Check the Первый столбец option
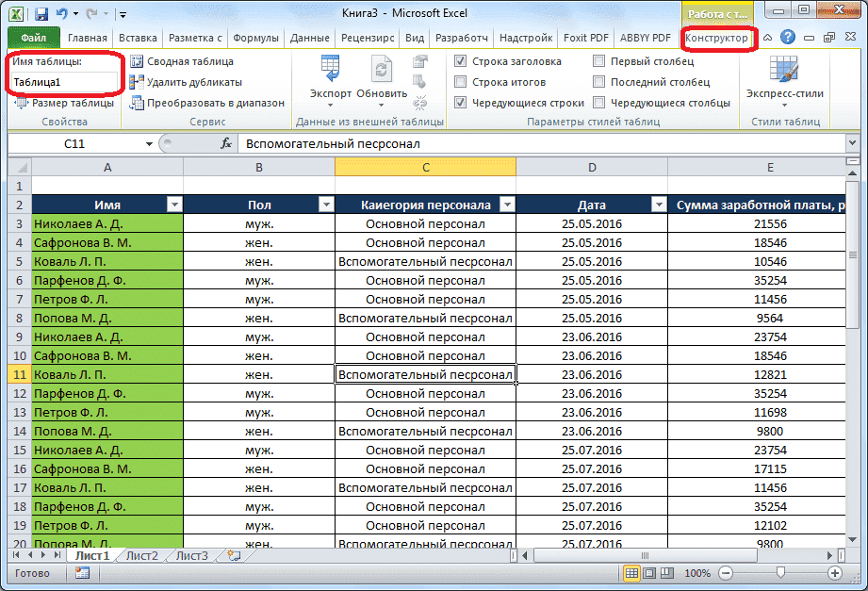This screenshot has width=868, height=591. click(x=598, y=59)
